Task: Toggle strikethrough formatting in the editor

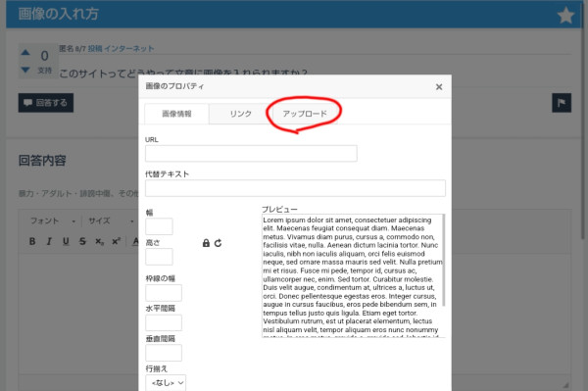Action: coord(82,241)
